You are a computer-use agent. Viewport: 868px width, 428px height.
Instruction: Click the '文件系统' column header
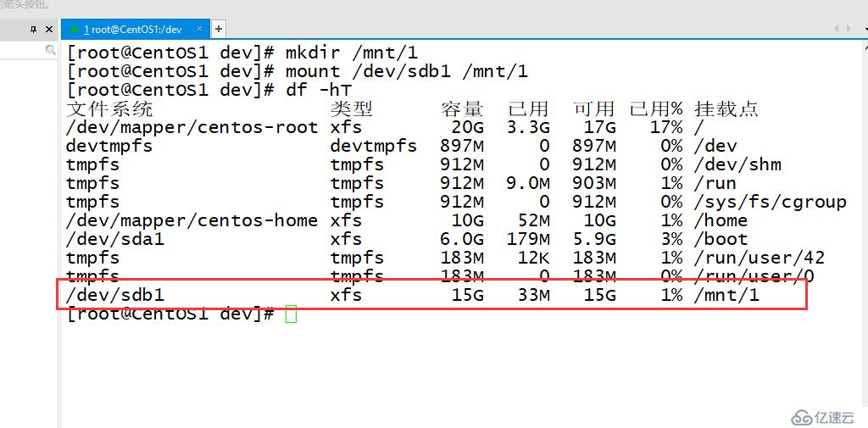[x=109, y=109]
